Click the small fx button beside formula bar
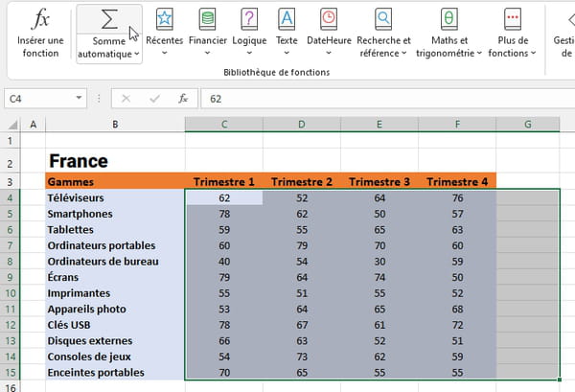The image size is (575, 392). [x=183, y=99]
